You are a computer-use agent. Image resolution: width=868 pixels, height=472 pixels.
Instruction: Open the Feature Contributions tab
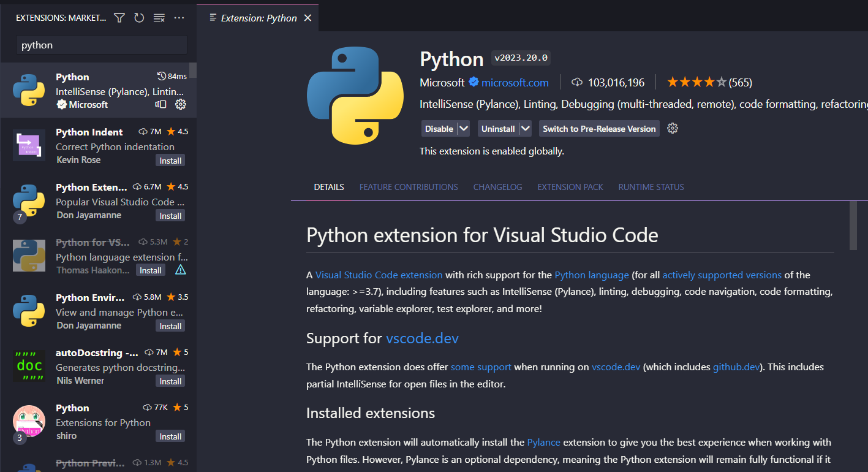pos(409,187)
